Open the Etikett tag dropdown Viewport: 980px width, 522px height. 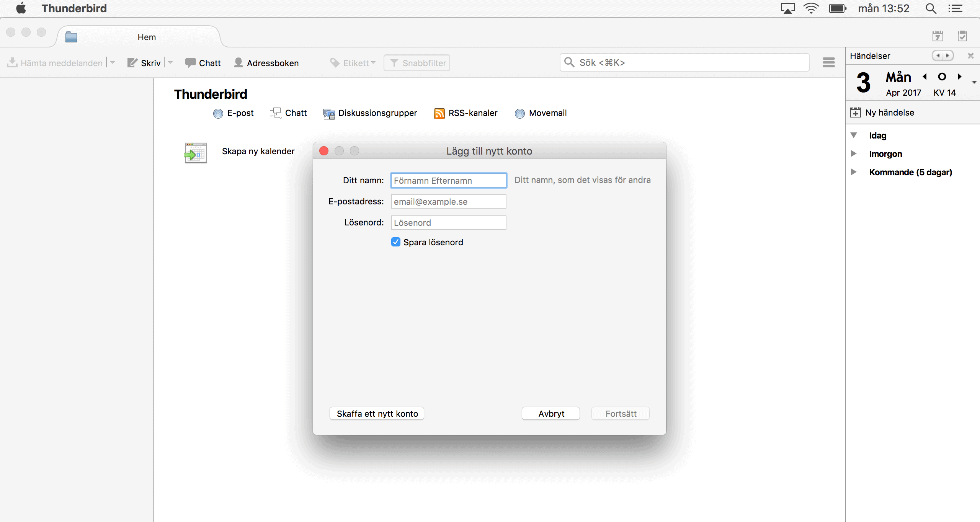tap(353, 63)
